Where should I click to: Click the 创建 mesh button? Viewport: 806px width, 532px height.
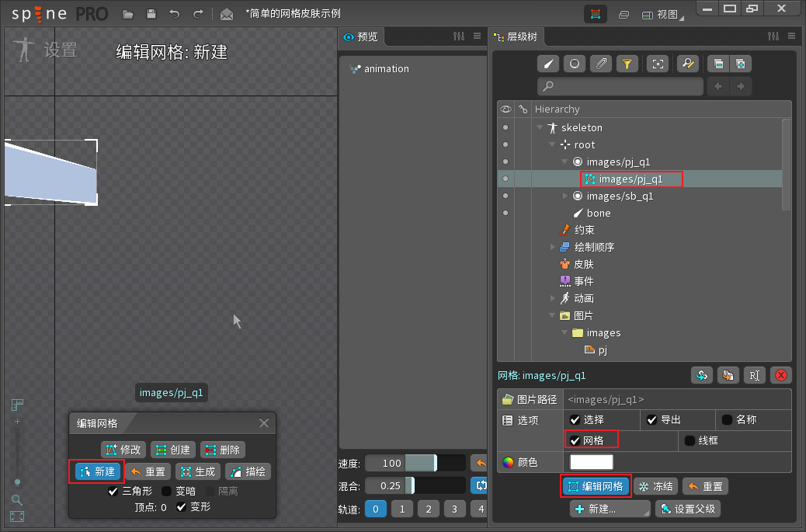173,450
